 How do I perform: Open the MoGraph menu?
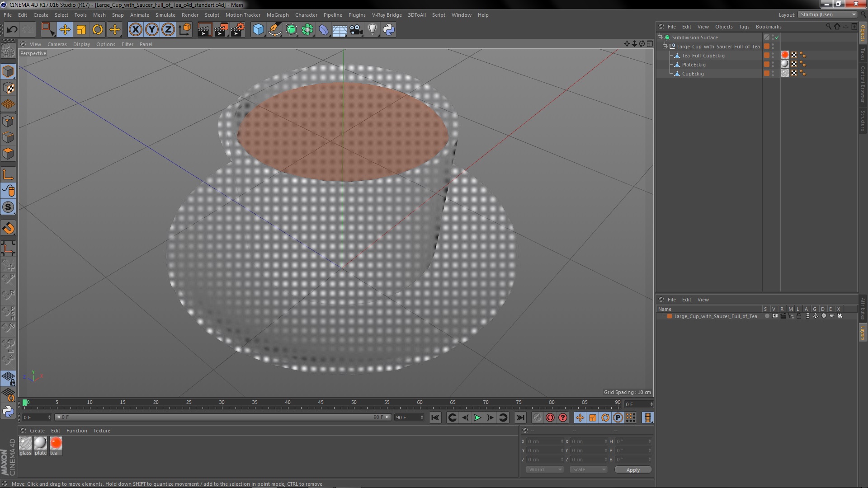(x=277, y=15)
